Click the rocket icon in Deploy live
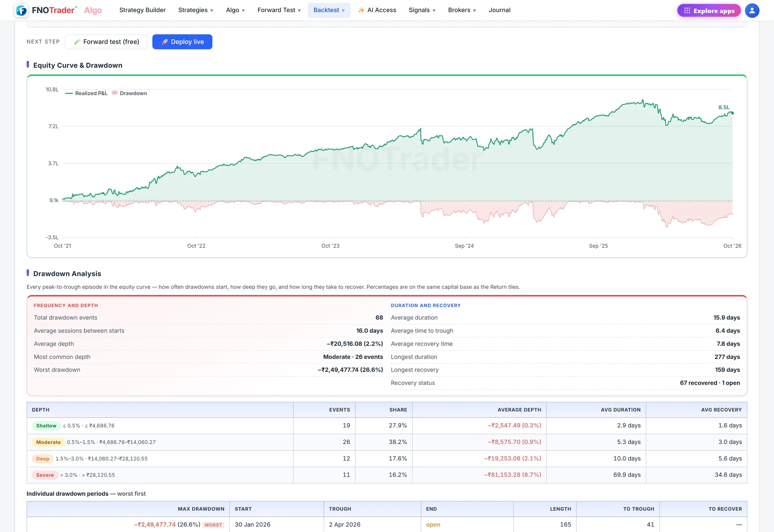 click(165, 42)
